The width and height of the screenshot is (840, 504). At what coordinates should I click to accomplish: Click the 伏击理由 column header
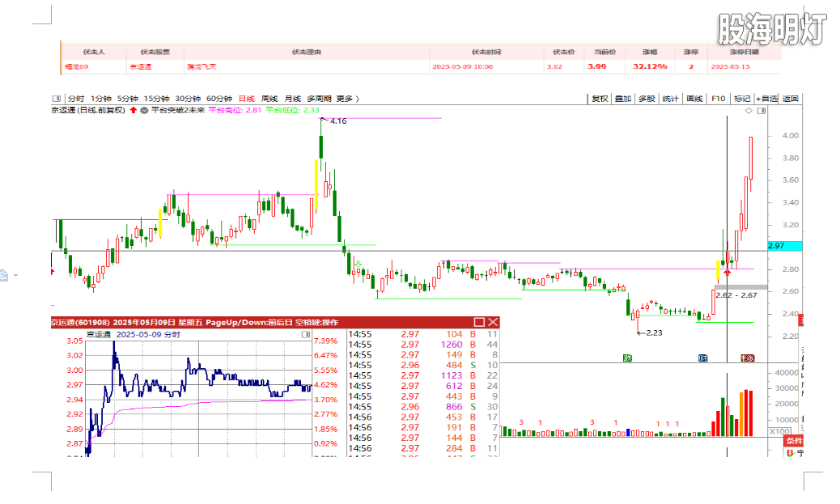click(x=307, y=52)
